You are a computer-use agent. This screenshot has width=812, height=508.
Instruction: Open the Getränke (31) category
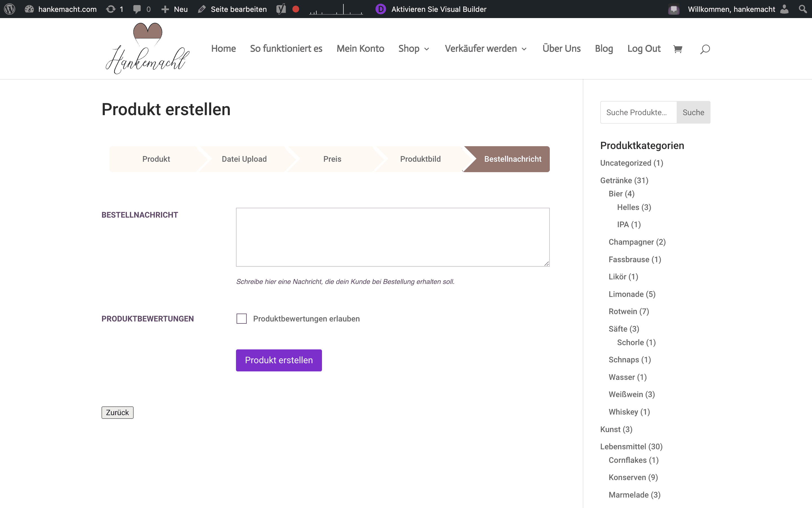[624, 180]
